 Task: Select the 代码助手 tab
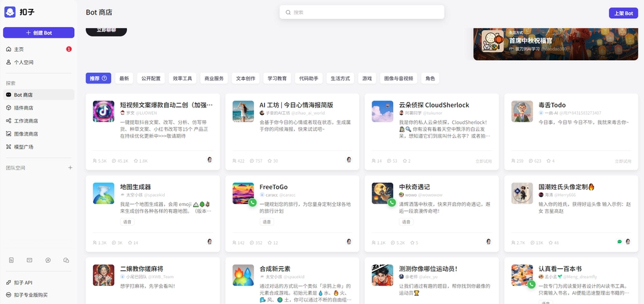pyautogui.click(x=309, y=79)
